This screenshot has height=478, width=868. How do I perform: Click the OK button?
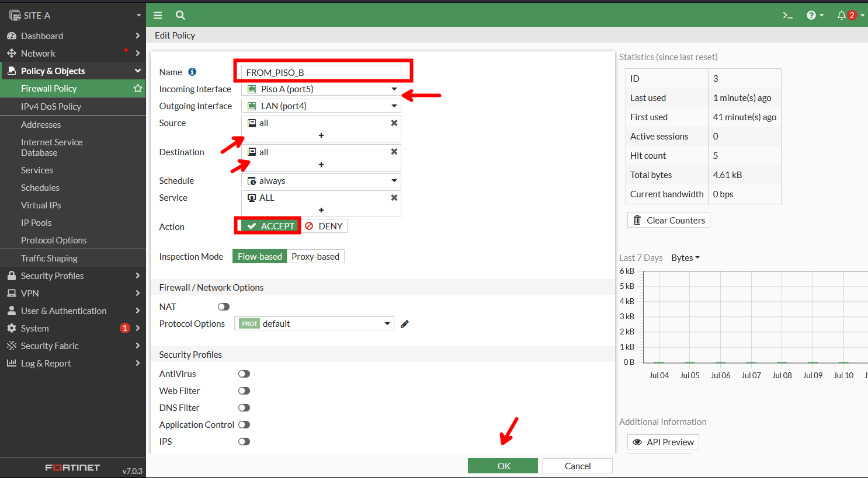click(x=503, y=466)
